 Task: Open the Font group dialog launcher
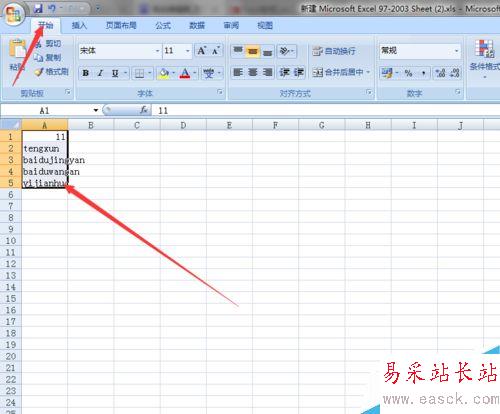[x=220, y=92]
